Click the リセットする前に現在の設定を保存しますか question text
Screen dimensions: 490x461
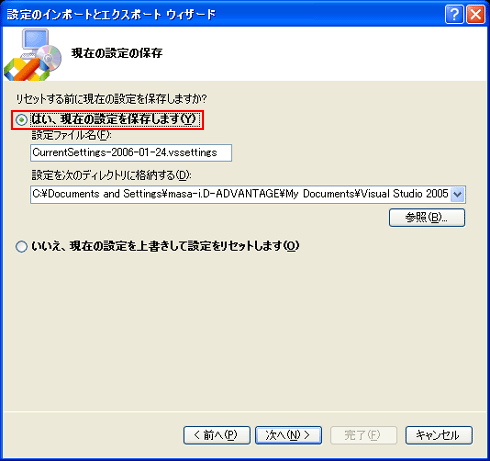[x=112, y=99]
